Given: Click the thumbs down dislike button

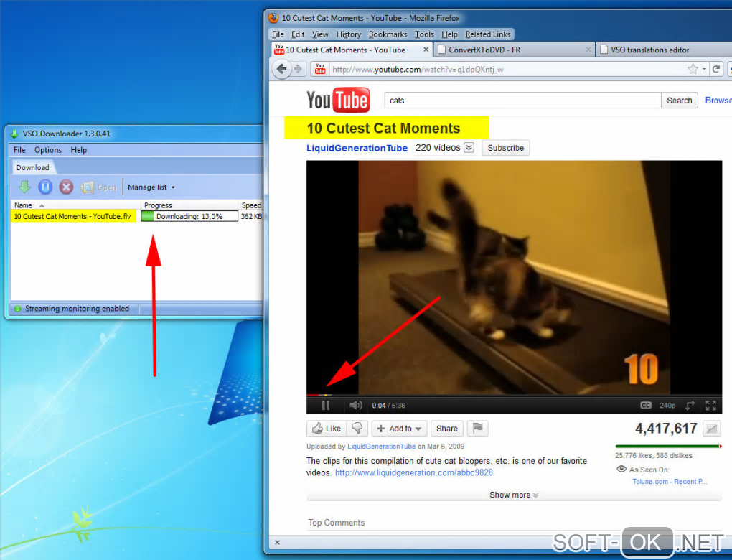Looking at the screenshot, I should tap(357, 429).
